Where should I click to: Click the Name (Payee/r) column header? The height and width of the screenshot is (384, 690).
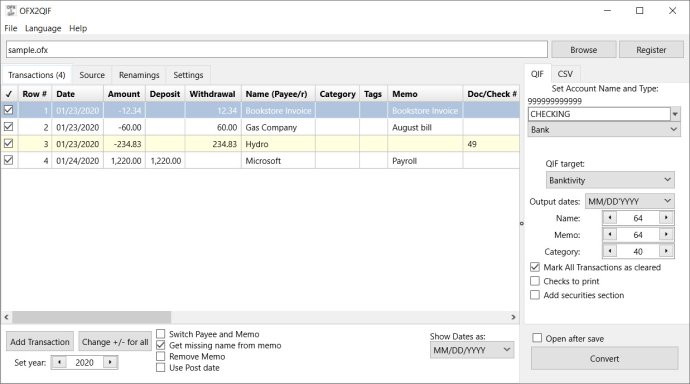278,94
